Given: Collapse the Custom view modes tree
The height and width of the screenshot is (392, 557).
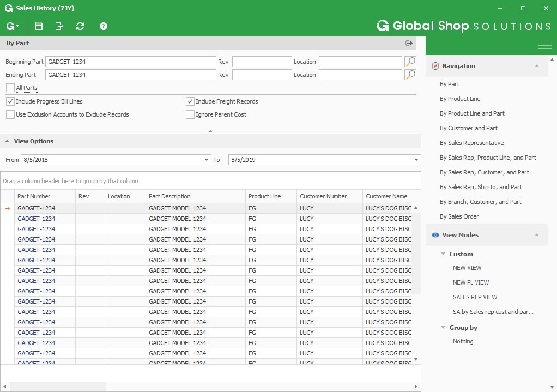Looking at the screenshot, I should (x=443, y=254).
